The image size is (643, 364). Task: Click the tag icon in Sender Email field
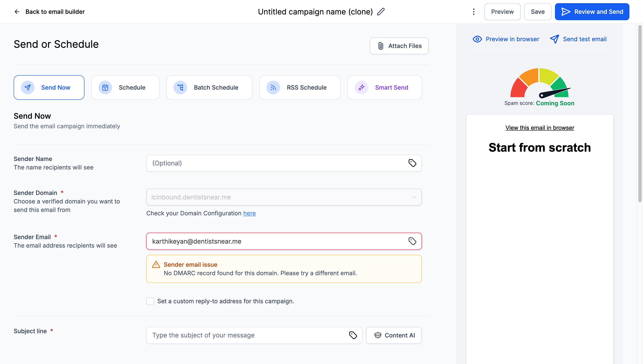tap(412, 241)
